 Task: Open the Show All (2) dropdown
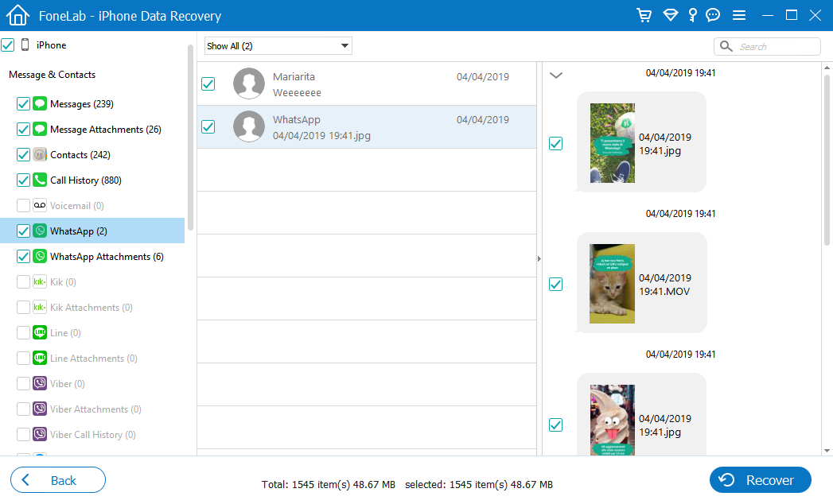click(278, 46)
